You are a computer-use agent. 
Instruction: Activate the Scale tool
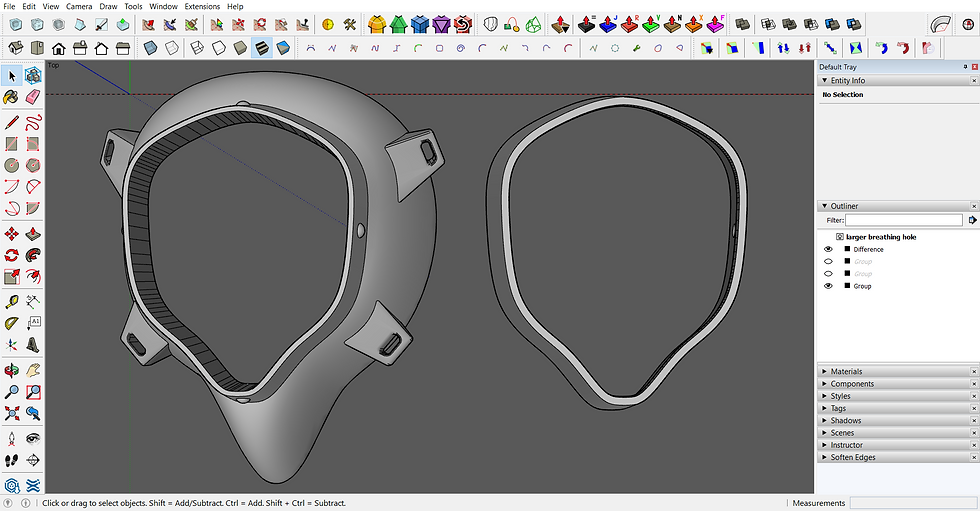(x=11, y=276)
